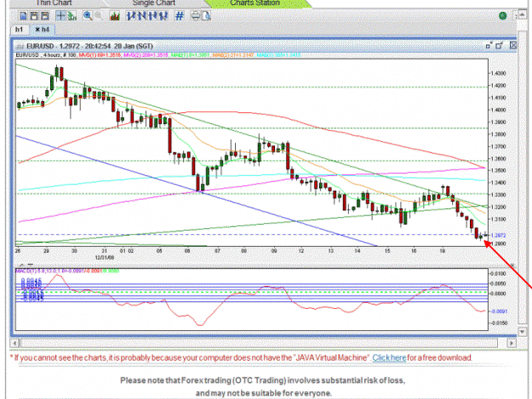
Task: Click the 19 date label on time axis
Action: tap(443, 251)
